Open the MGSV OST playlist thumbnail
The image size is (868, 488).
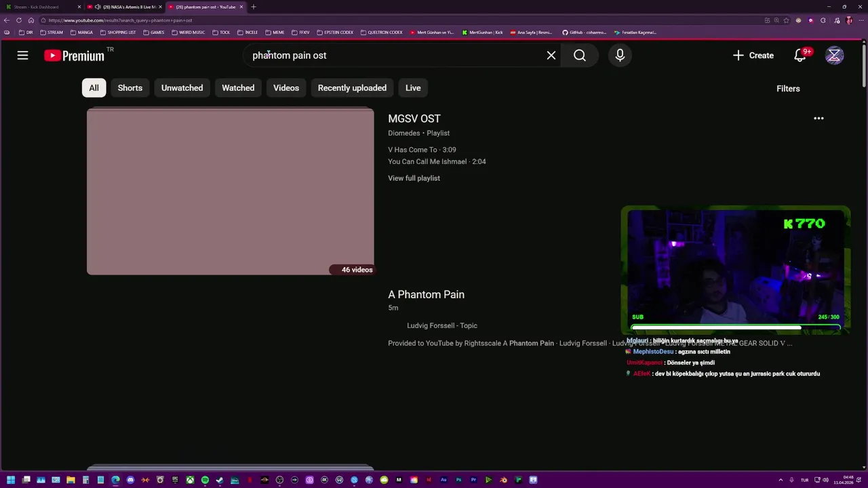coord(230,192)
